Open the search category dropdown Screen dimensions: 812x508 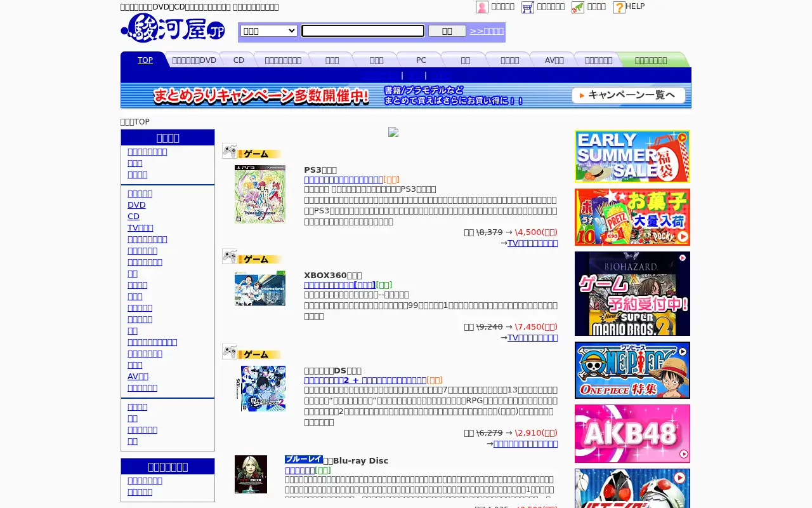pyautogui.click(x=269, y=30)
